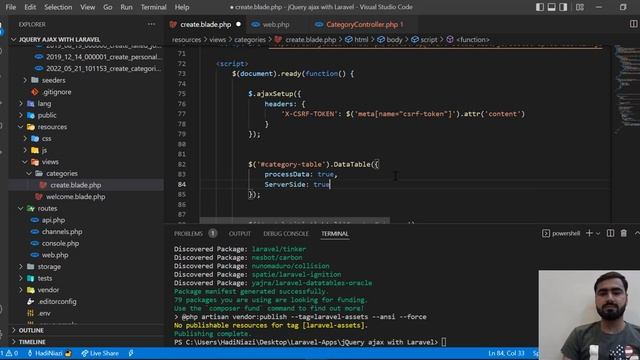Expand the storage folder
640x360 pixels.
click(x=49, y=267)
